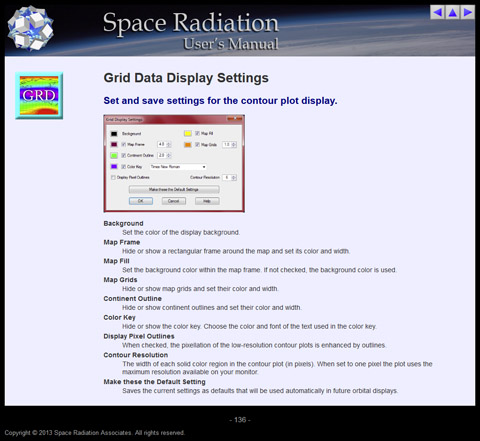This screenshot has height=441, width=480.
Task: Click the bold 'Map Fill' term
Action: (x=116, y=261)
